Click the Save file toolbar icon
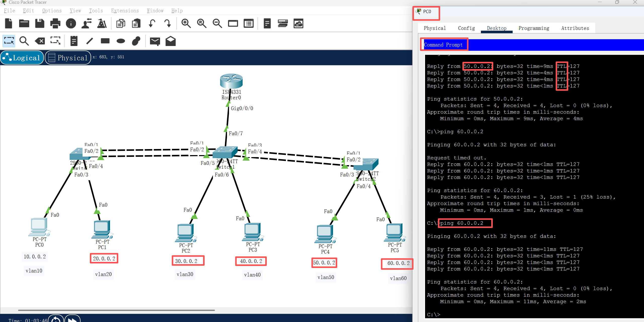 click(40, 24)
